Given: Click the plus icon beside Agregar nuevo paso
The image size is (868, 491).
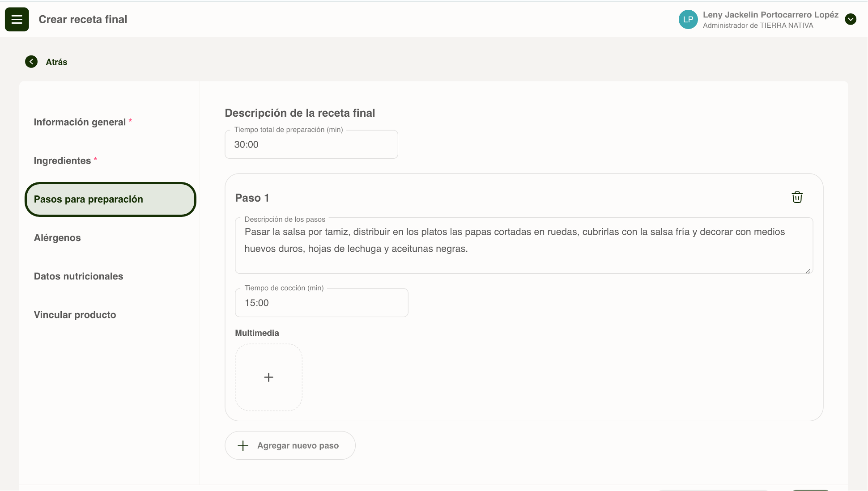Looking at the screenshot, I should (243, 445).
